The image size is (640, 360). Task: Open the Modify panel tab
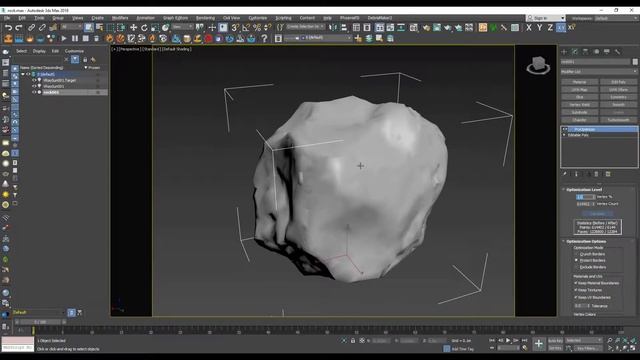pyautogui.click(x=575, y=51)
